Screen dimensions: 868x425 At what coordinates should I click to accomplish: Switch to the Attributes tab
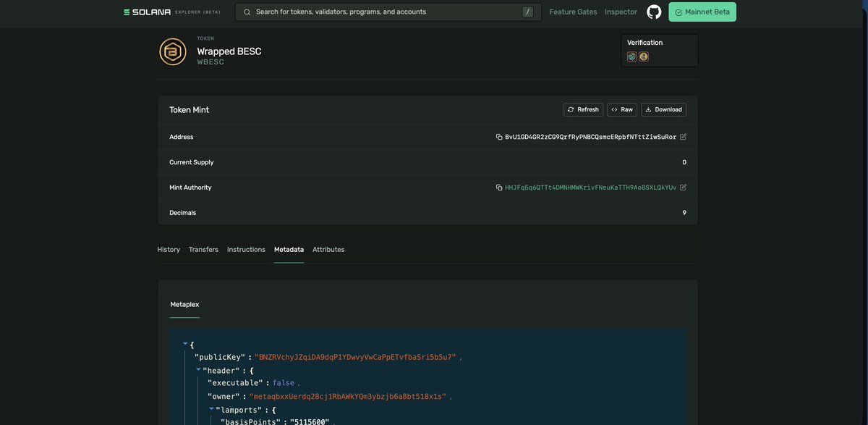tap(328, 250)
